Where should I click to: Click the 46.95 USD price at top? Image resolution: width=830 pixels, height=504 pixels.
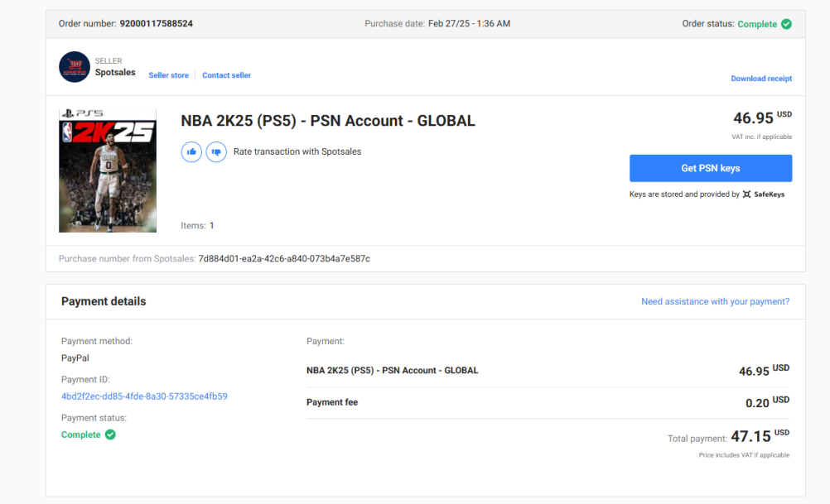pos(762,118)
